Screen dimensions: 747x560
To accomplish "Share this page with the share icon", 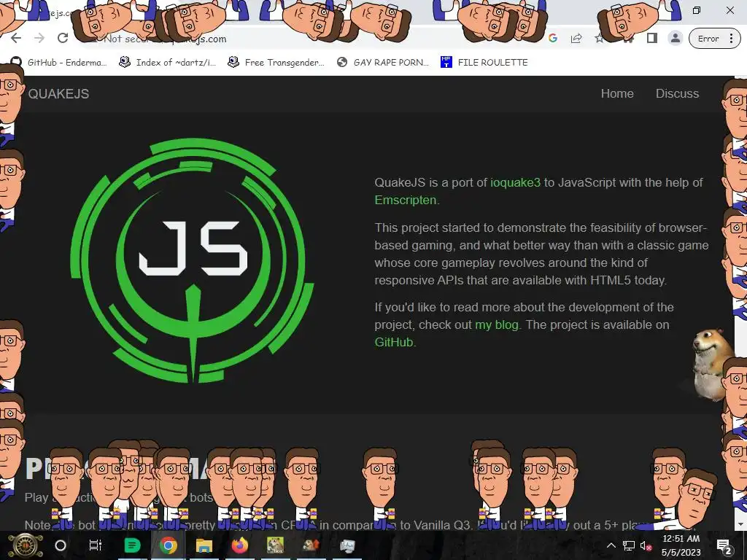I will (576, 39).
